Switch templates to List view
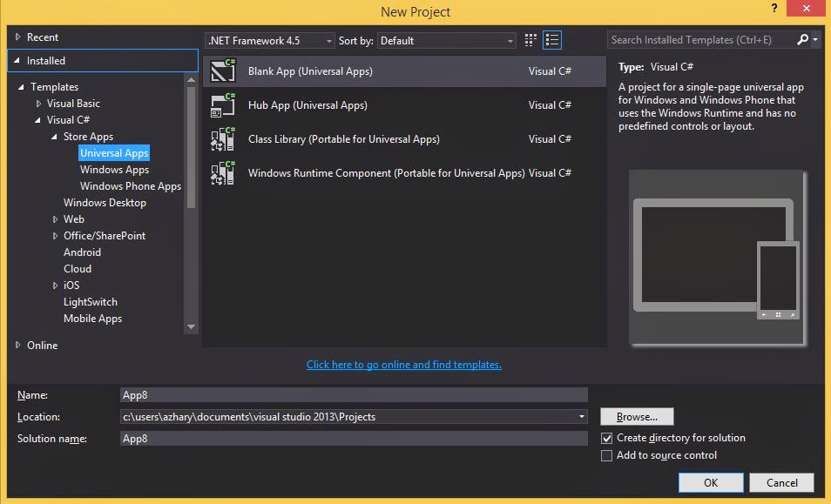Viewport: 831px width, 504px height. (551, 39)
